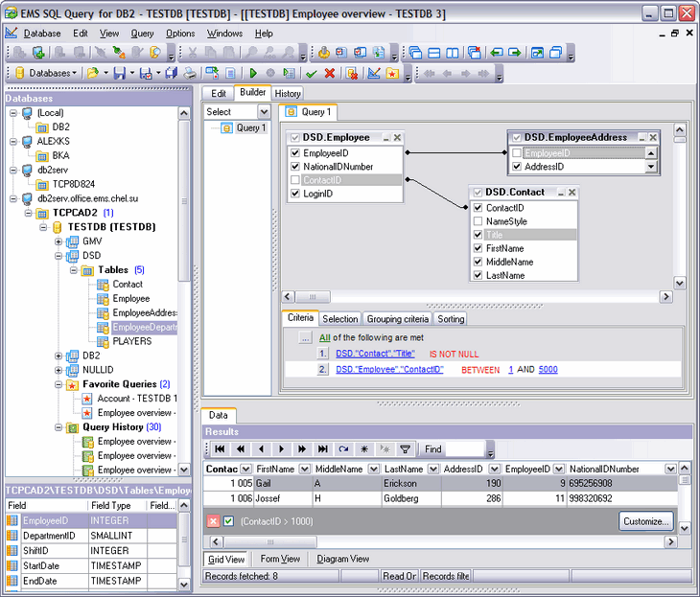Image resolution: width=700 pixels, height=597 pixels.
Task: Click the green checkmark commit icon
Action: 312,73
